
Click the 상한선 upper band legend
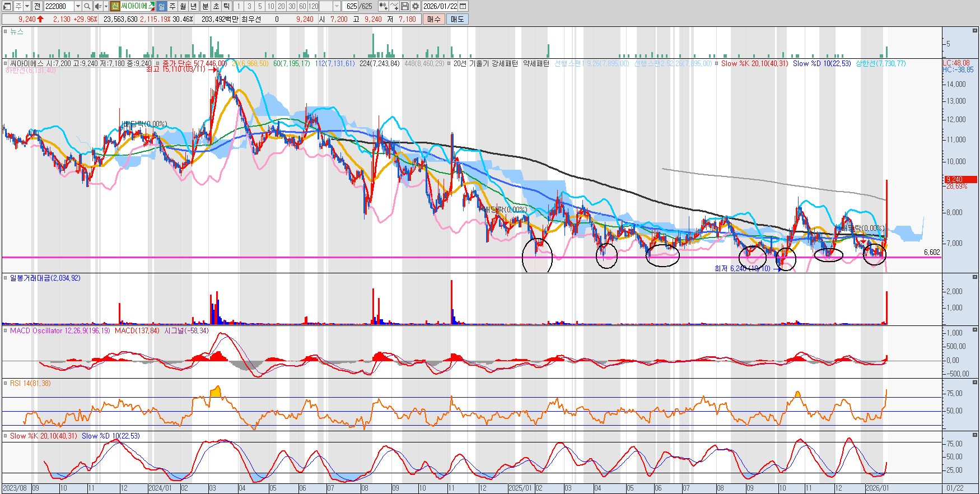(x=881, y=63)
